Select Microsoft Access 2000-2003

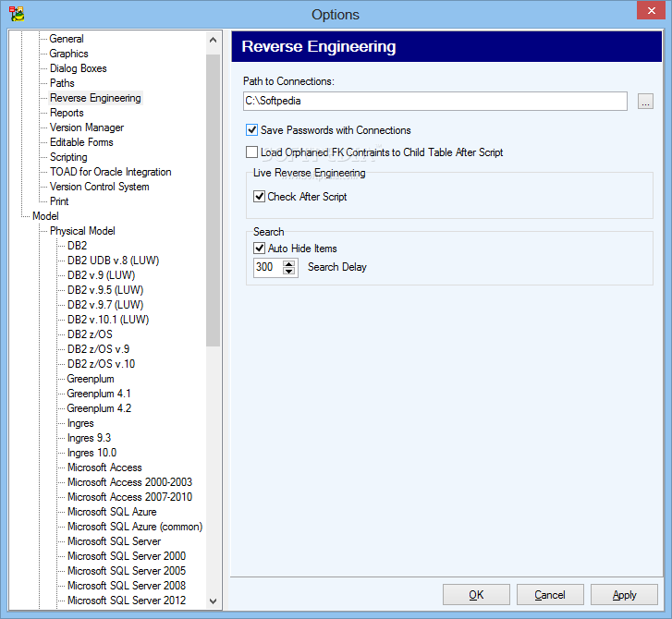129,482
